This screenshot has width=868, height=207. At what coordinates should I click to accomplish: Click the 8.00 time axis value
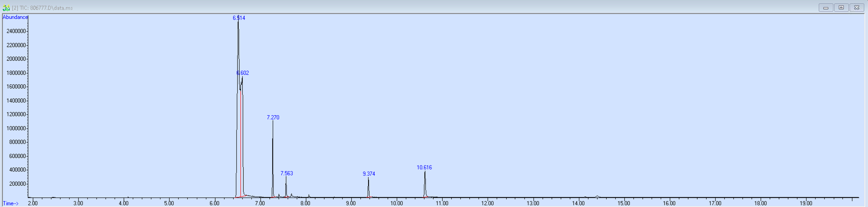[306, 204]
